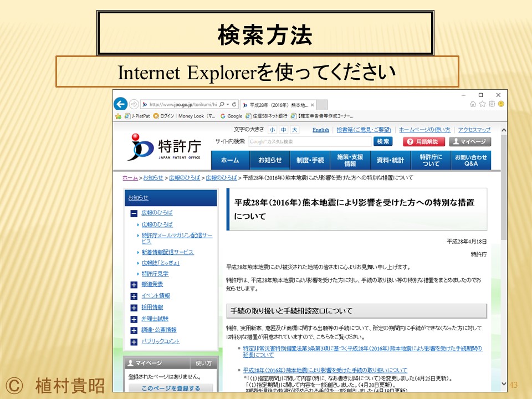
Task: Open the ホームページの使い方 link
Action: point(424,130)
